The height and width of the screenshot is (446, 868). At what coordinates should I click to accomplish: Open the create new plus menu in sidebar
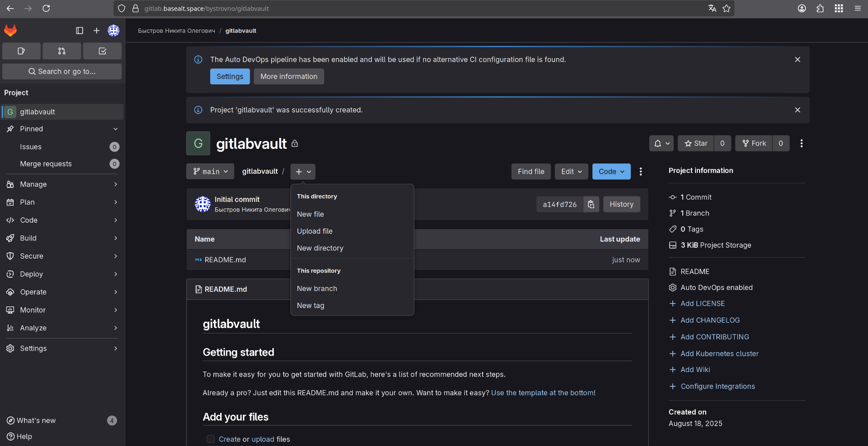pyautogui.click(x=96, y=30)
